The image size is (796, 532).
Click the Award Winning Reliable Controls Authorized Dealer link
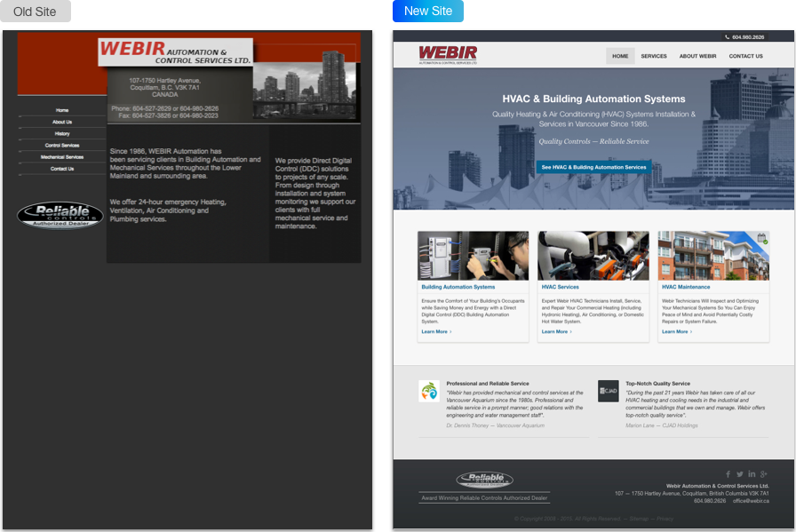[x=484, y=498]
